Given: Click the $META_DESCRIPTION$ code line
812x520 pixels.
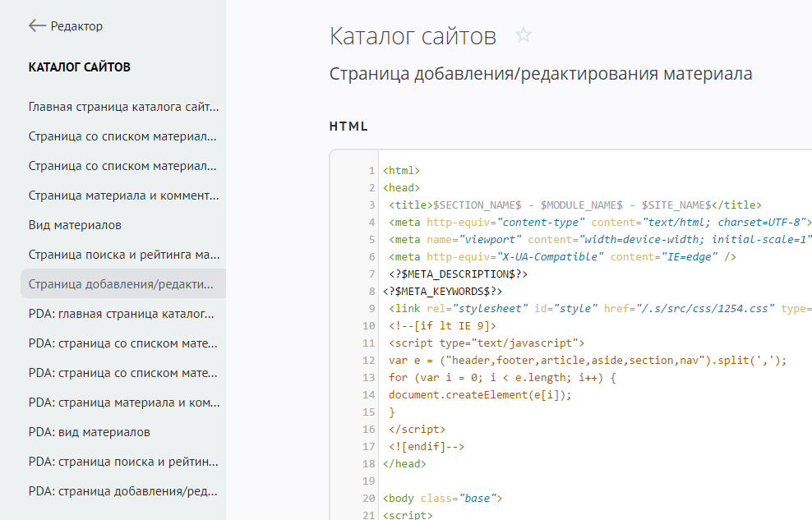Looking at the screenshot, I should tap(459, 274).
